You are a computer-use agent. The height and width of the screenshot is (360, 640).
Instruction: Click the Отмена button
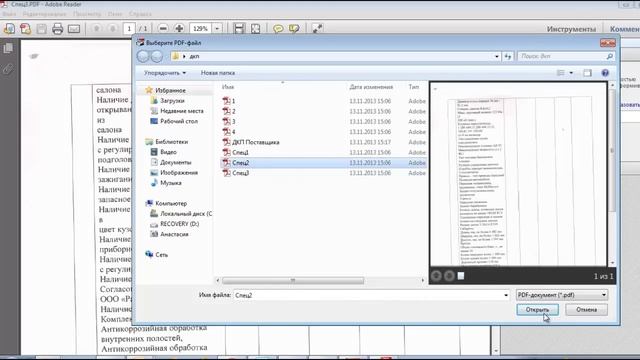[586, 310]
